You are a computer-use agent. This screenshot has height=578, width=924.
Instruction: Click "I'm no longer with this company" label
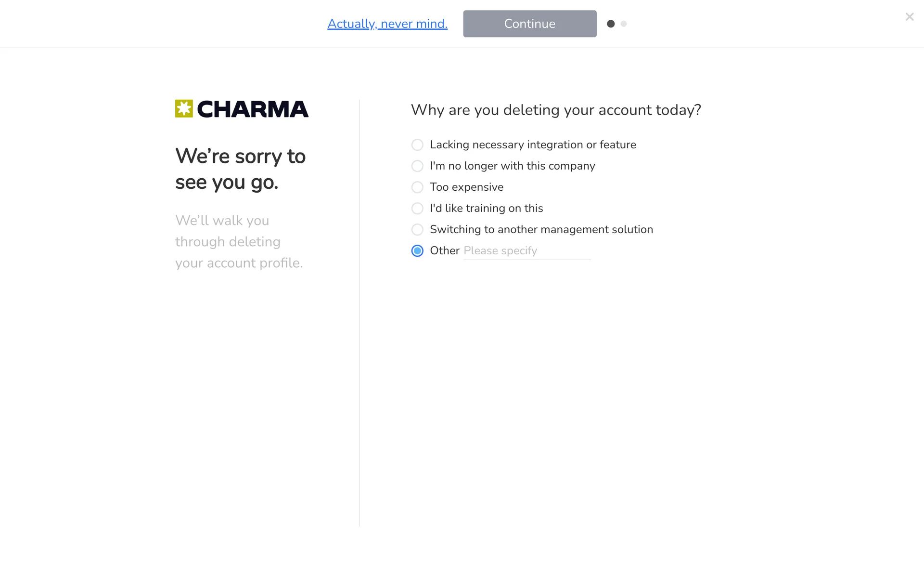click(x=512, y=166)
